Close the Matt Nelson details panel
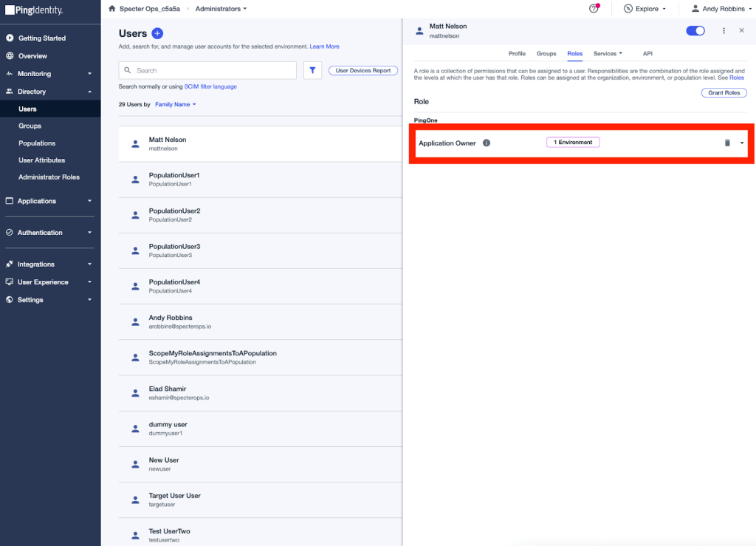Image resolution: width=756 pixels, height=546 pixels. click(741, 30)
